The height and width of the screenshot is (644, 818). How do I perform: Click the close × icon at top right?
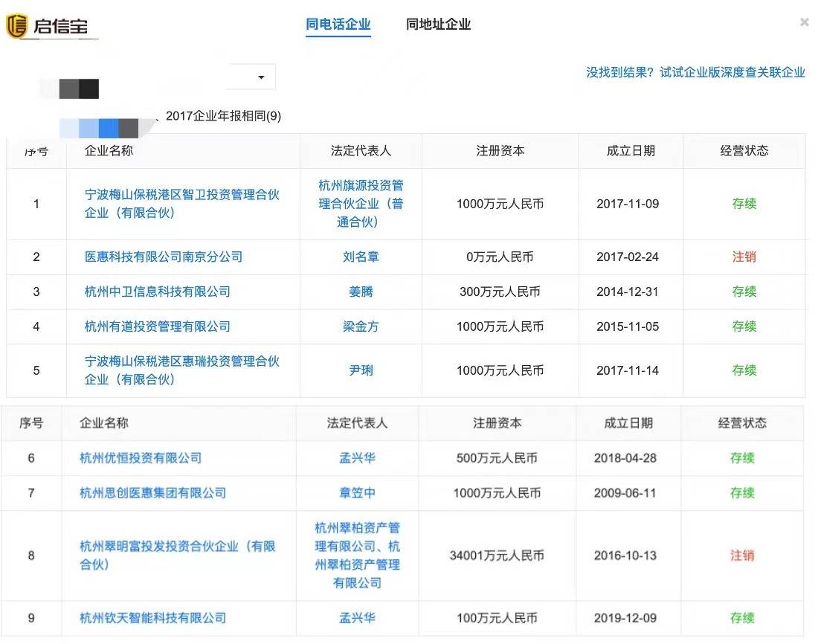pos(805,22)
